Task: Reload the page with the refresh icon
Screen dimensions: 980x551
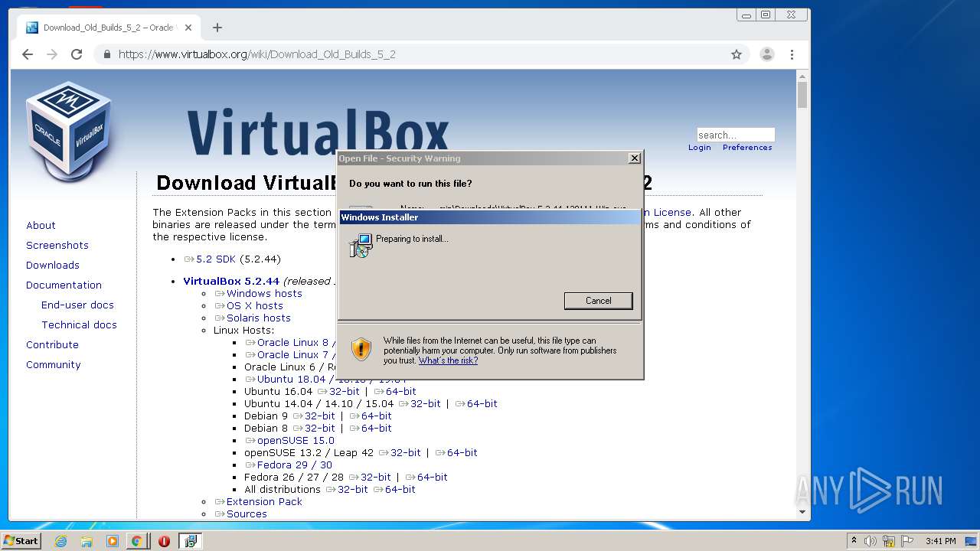Action: point(77,54)
